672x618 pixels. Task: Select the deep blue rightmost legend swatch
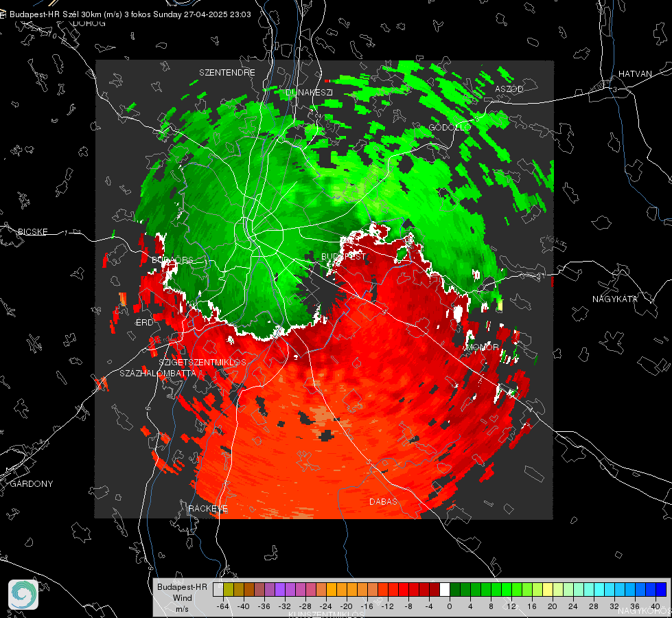coord(661,590)
